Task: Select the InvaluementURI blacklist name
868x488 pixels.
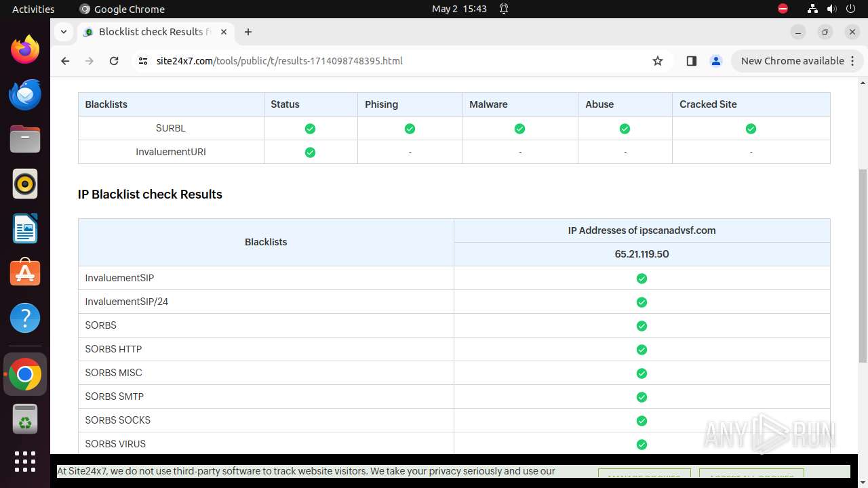Action: click(171, 152)
